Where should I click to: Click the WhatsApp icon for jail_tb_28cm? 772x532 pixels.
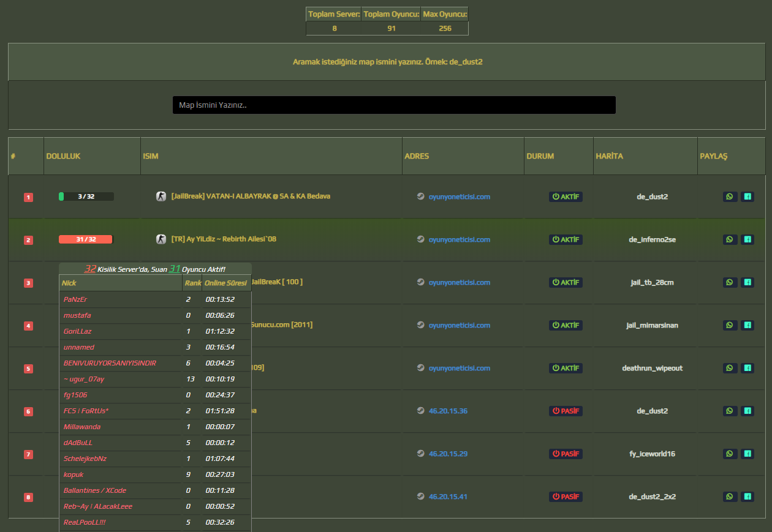[x=729, y=282]
